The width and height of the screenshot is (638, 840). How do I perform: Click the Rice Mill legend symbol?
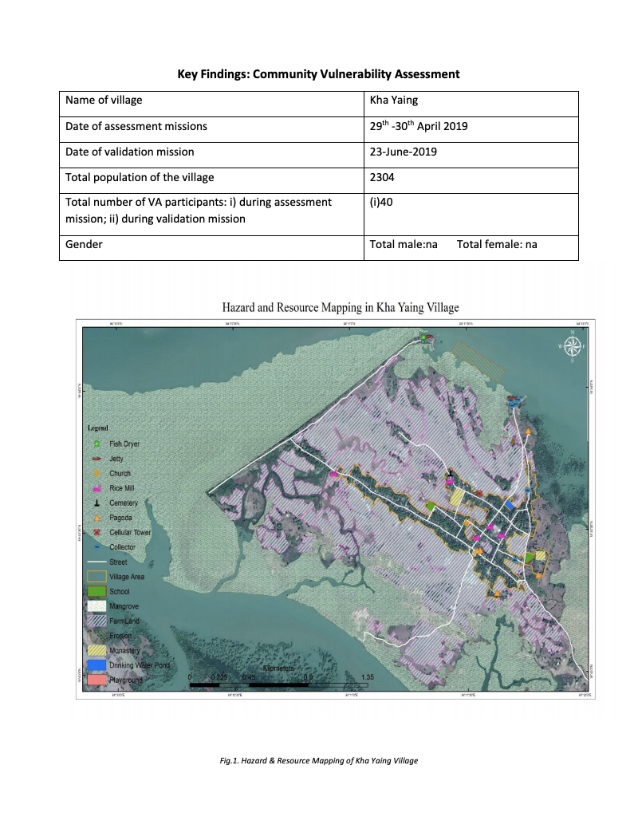coord(96,487)
